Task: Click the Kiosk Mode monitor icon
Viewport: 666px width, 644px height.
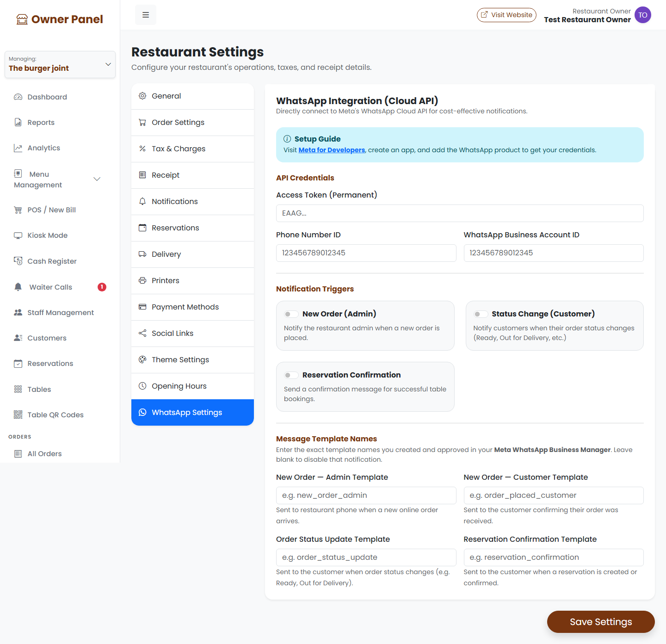Action: (18, 235)
